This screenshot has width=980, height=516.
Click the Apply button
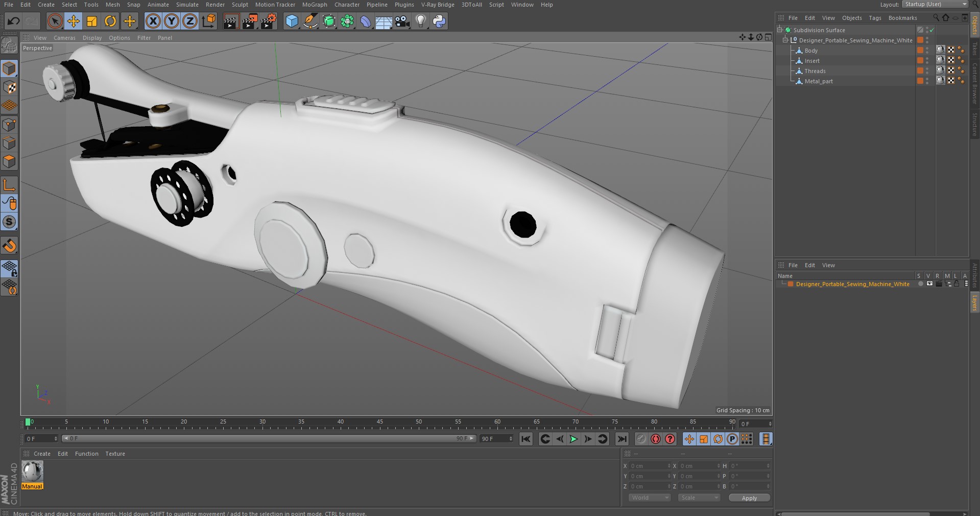tap(749, 498)
